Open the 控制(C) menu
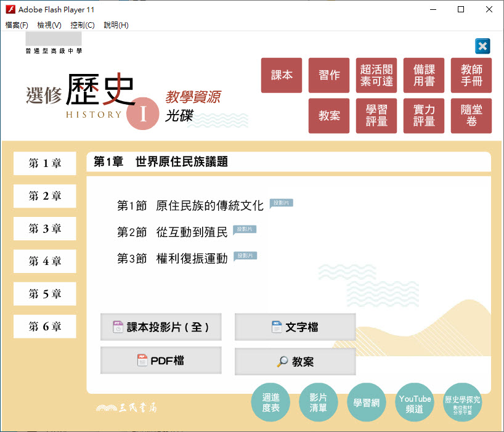The image size is (504, 432). click(x=83, y=25)
